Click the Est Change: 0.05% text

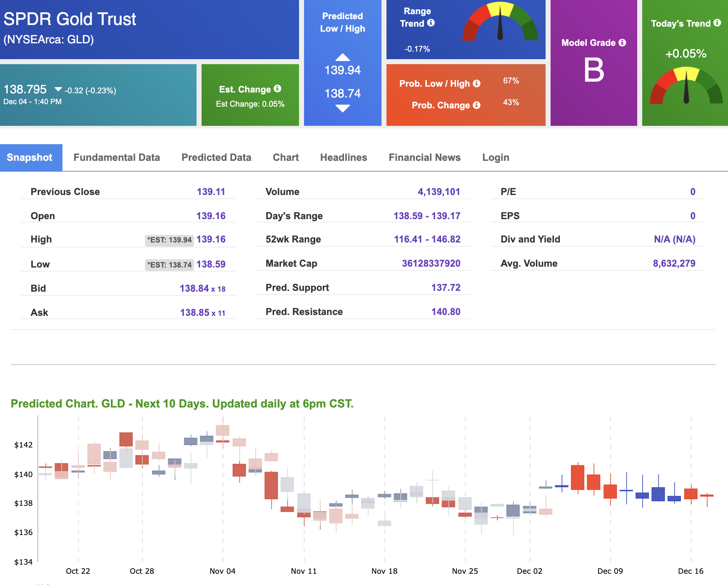[250, 104]
